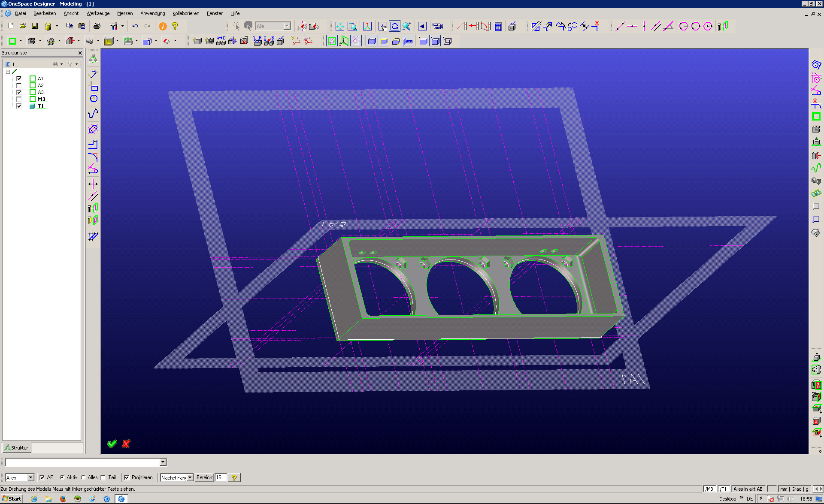Enable the A2 checkbox in Strukturliste

[x=19, y=85]
